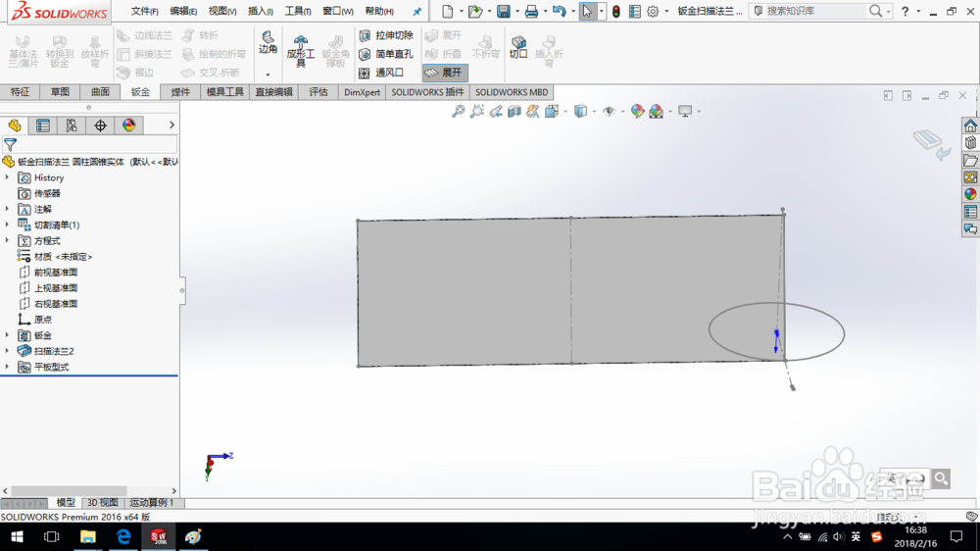The width and height of the screenshot is (980, 551).
Task: Click the Zoom to Area icon
Action: click(x=477, y=112)
